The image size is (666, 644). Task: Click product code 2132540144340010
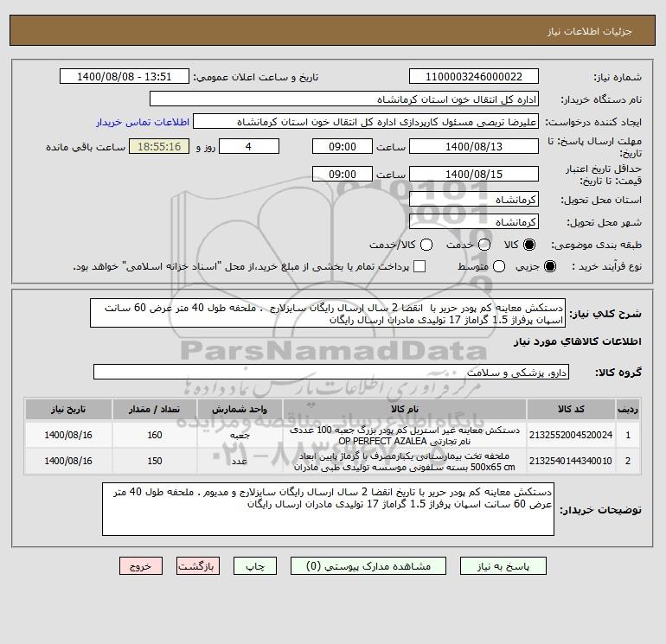coord(571,461)
